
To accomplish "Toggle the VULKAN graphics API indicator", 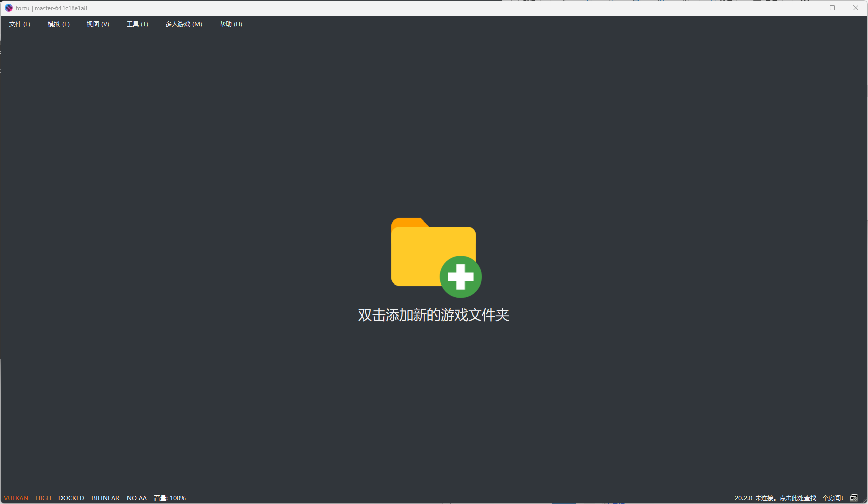I will pos(16,498).
